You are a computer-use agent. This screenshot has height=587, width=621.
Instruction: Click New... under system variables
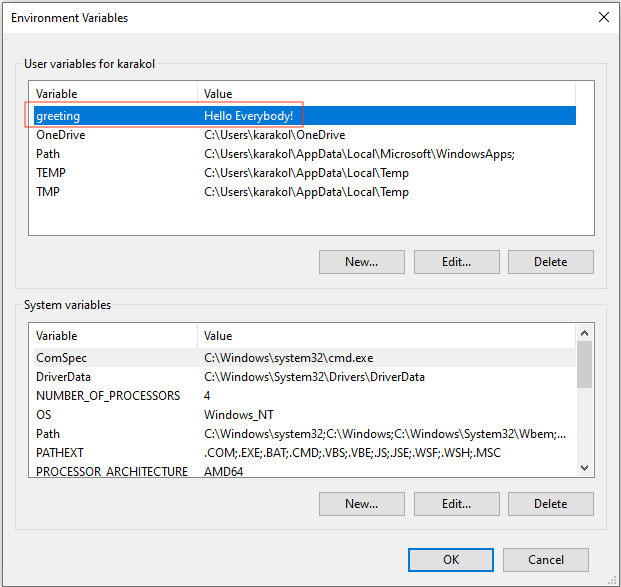pyautogui.click(x=362, y=504)
